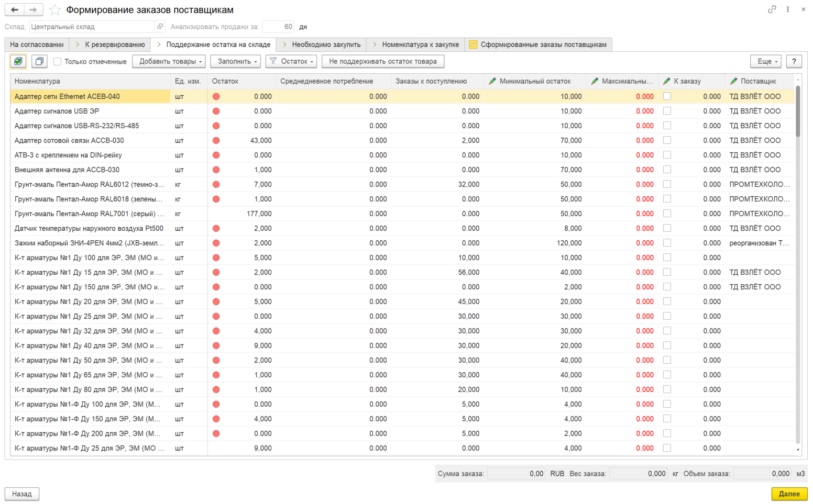This screenshot has height=504, width=813.
Task: Click the pencil icon in the К заказу header
Action: [x=667, y=81]
